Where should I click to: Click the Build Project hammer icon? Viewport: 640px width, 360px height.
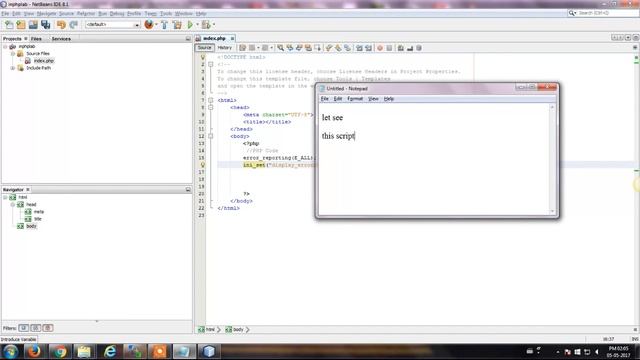click(x=164, y=24)
